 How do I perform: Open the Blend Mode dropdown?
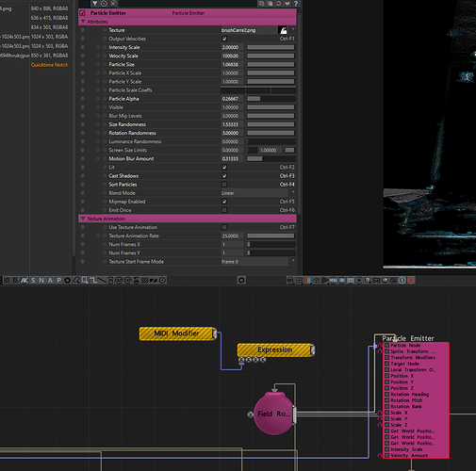(258, 193)
